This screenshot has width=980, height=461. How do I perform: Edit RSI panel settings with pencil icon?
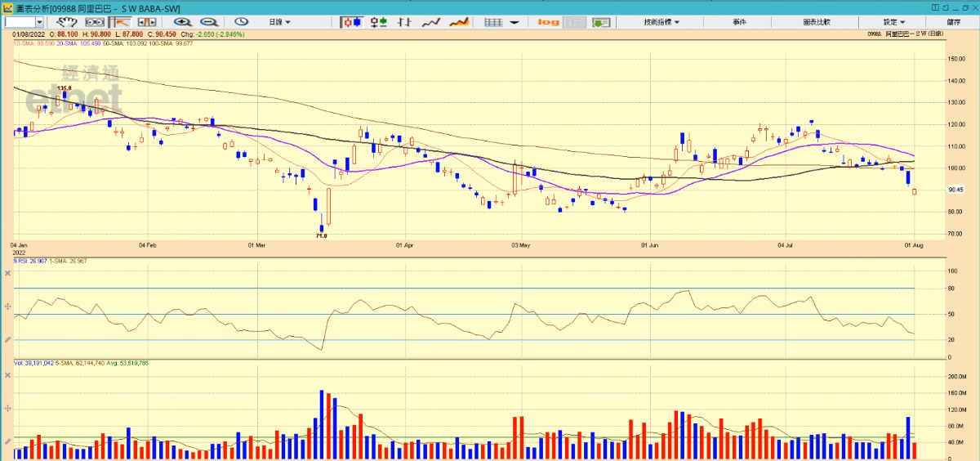(8, 339)
